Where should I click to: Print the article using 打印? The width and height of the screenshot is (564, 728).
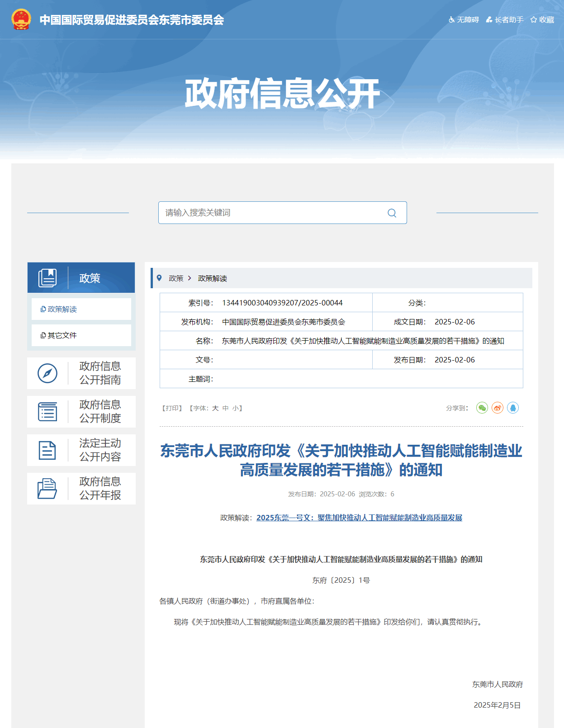point(172,408)
